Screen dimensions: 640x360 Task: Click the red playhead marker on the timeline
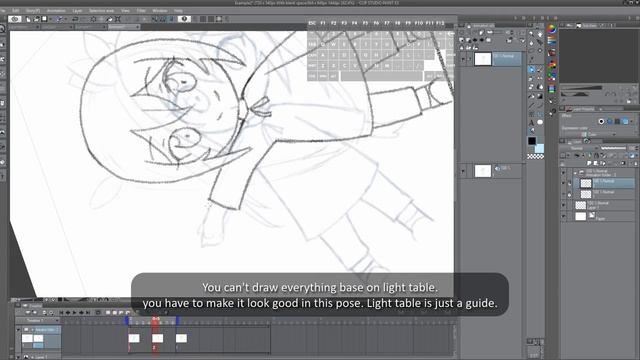point(156,321)
